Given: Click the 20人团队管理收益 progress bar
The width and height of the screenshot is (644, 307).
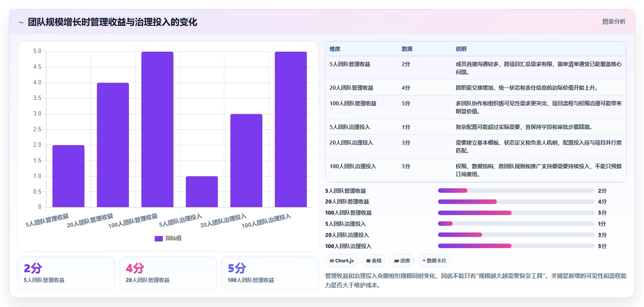Looking at the screenshot, I should coord(516,201).
